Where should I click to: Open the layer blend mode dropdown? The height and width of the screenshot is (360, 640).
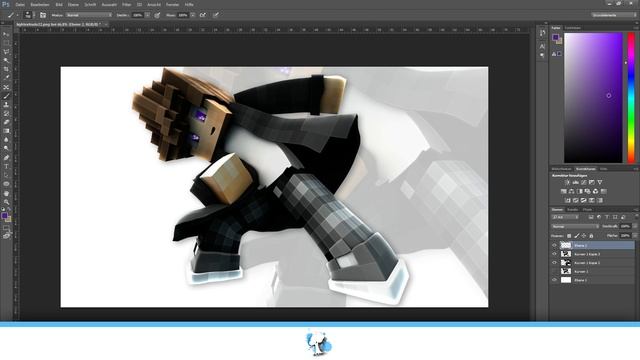(575, 227)
